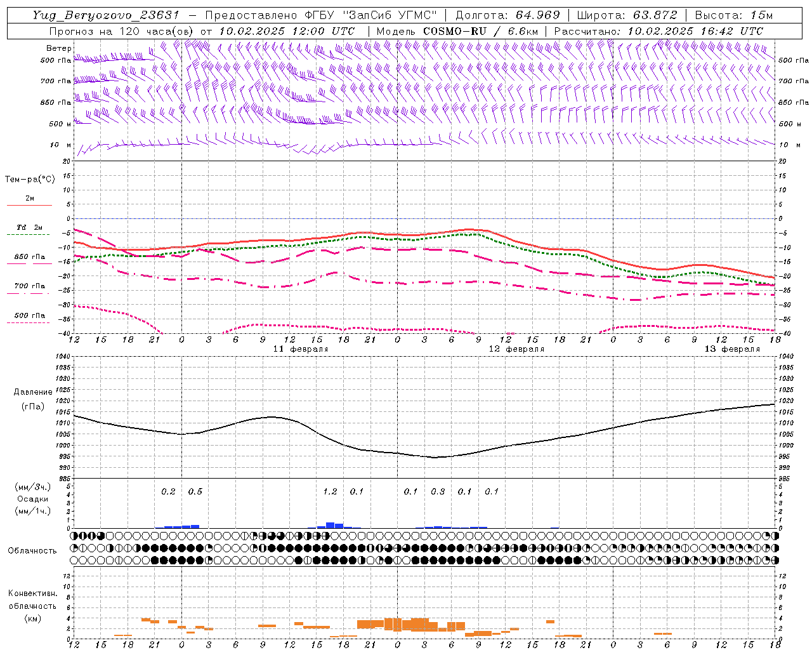Click the Долгота: 64.969 header field
The width and height of the screenshot is (812, 650).
(x=507, y=15)
